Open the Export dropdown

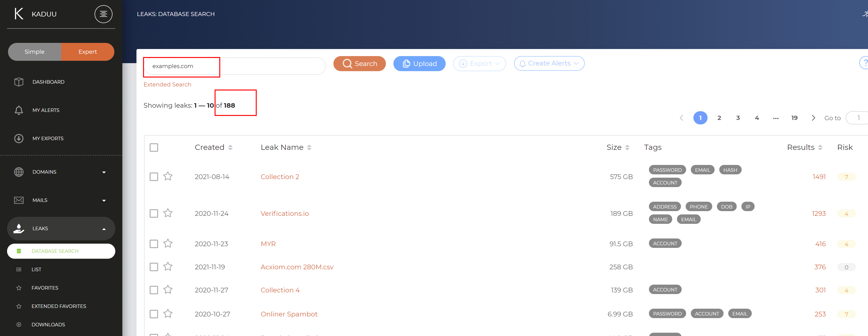coord(479,63)
